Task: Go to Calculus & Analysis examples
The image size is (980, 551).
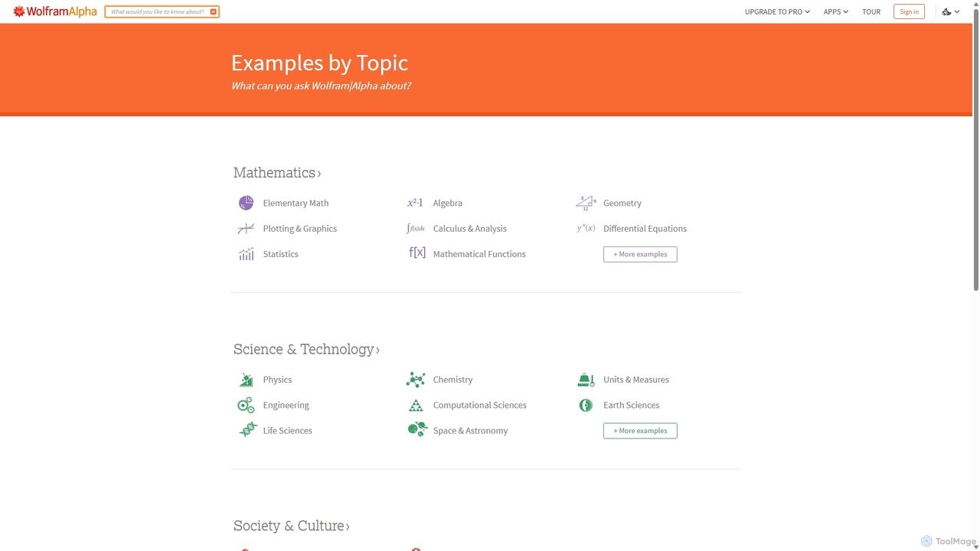Action: (469, 228)
